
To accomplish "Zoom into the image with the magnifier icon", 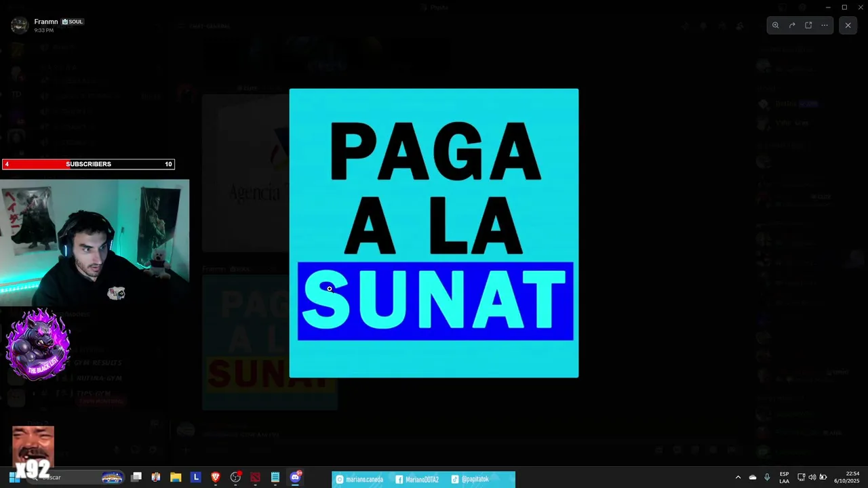I will click(776, 25).
